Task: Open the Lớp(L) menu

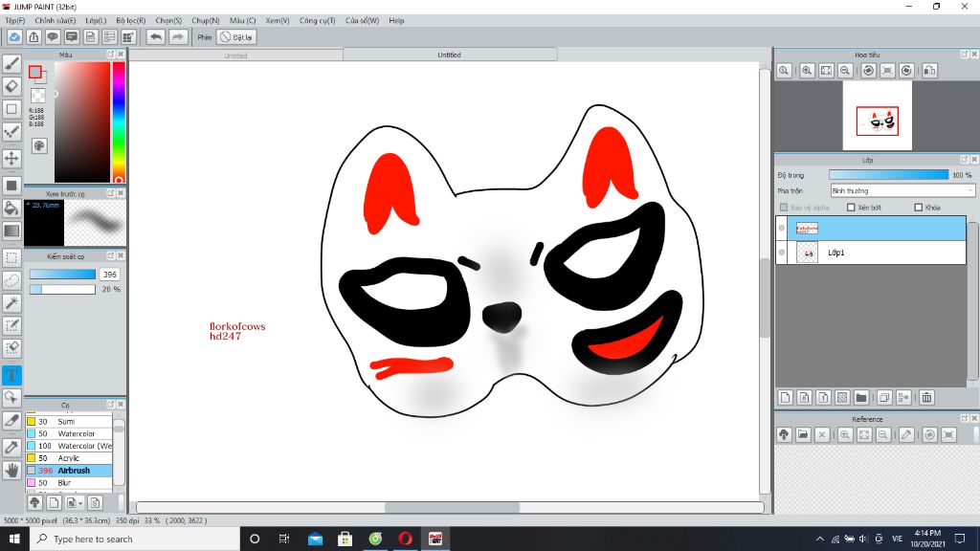Action: (x=96, y=21)
